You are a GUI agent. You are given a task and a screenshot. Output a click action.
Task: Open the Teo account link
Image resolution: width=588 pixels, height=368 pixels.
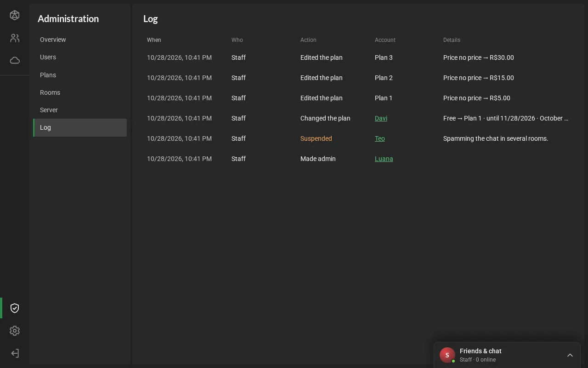pos(379,138)
